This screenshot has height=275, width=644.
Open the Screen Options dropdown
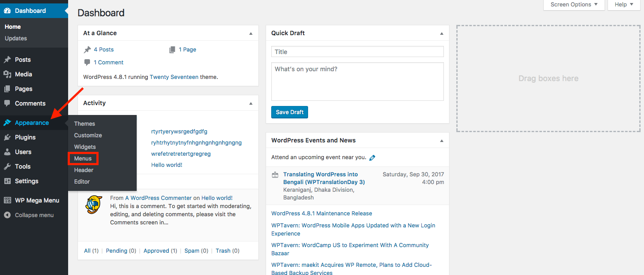574,5
